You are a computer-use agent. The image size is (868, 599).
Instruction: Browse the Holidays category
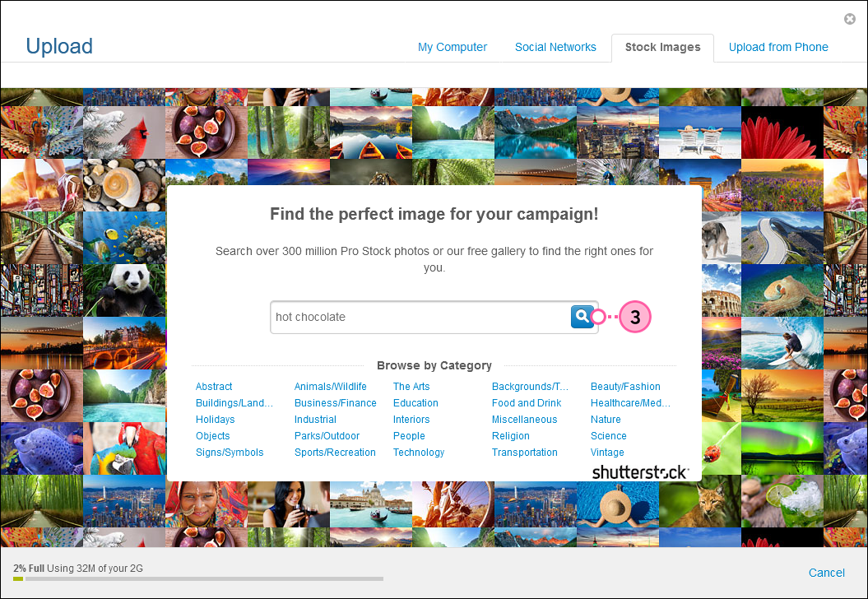[215, 419]
